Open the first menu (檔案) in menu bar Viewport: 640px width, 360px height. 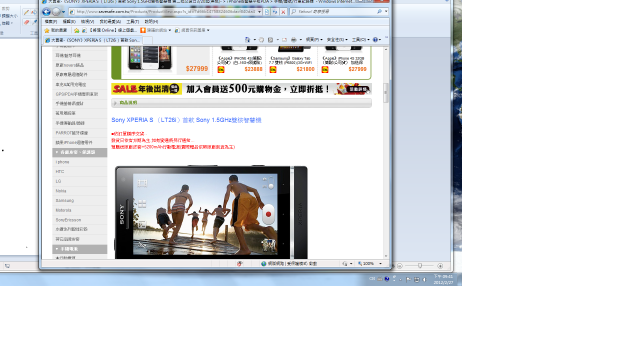51,22
